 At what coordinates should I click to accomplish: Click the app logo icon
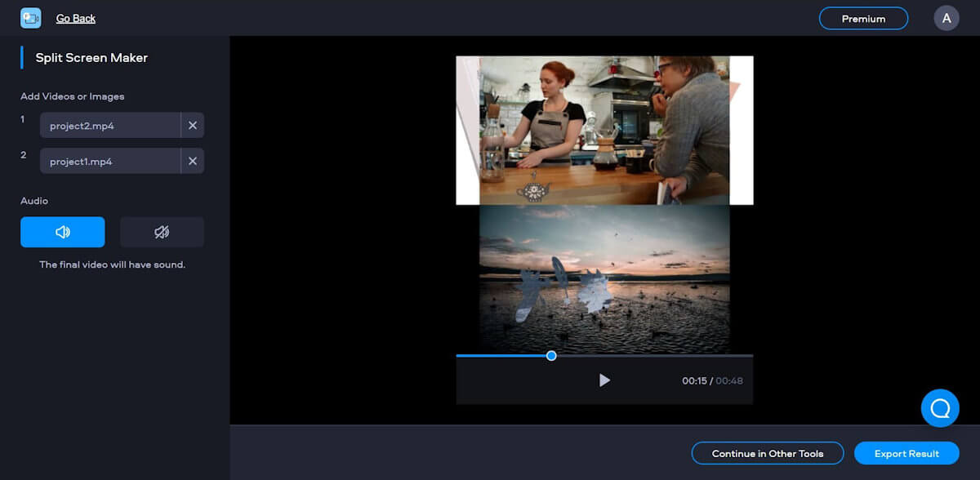(31, 18)
